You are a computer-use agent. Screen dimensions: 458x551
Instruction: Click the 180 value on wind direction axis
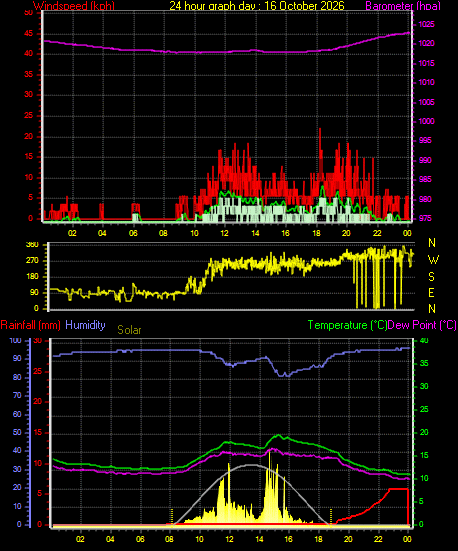point(32,277)
